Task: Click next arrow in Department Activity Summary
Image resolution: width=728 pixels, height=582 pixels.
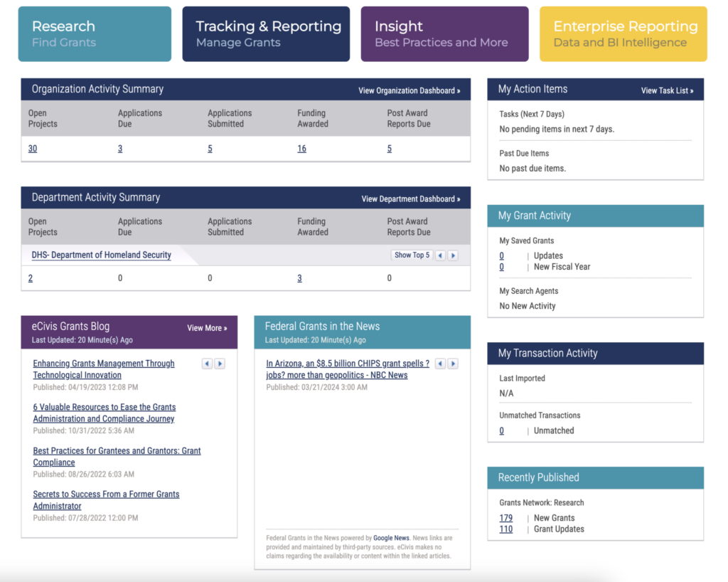Action: [453, 255]
